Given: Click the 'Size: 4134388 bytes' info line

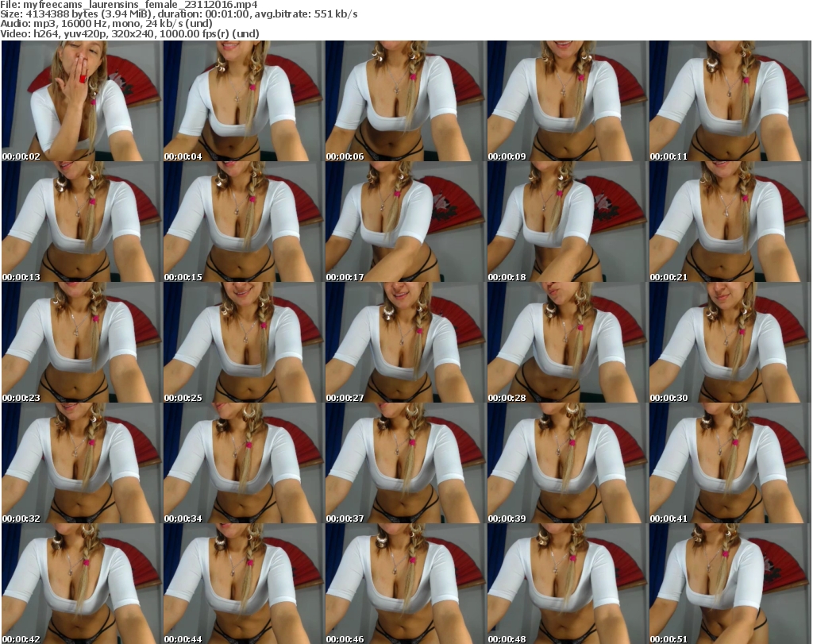Looking at the screenshot, I should 179,14.
